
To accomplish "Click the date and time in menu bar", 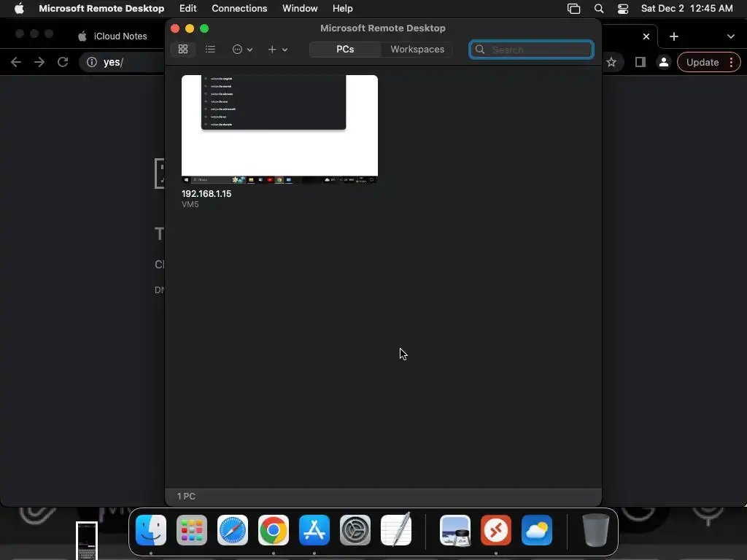I will click(x=686, y=9).
